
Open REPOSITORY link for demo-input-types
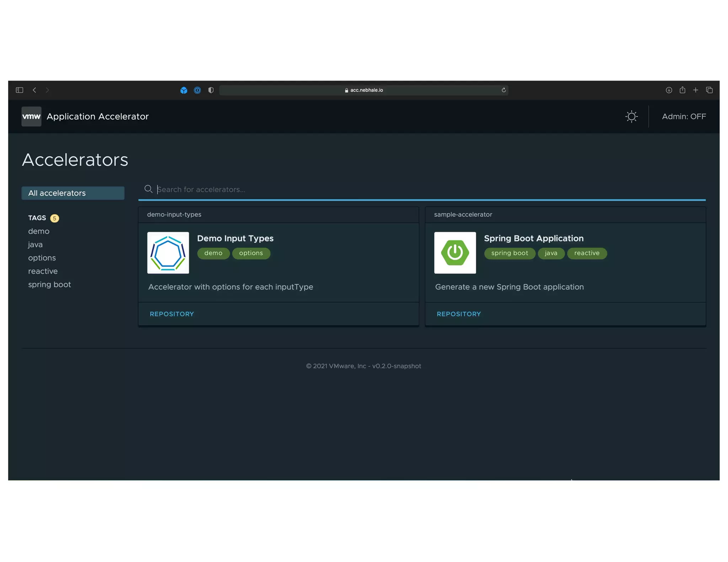coord(172,314)
